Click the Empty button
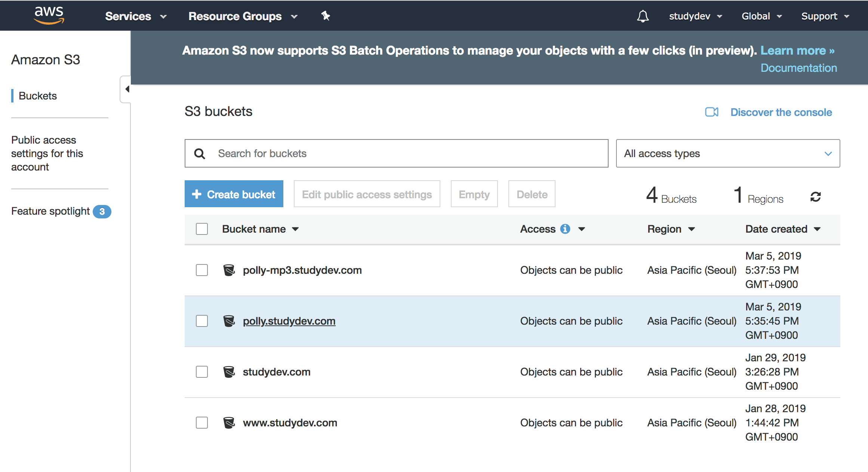The image size is (868, 472). tap(474, 194)
